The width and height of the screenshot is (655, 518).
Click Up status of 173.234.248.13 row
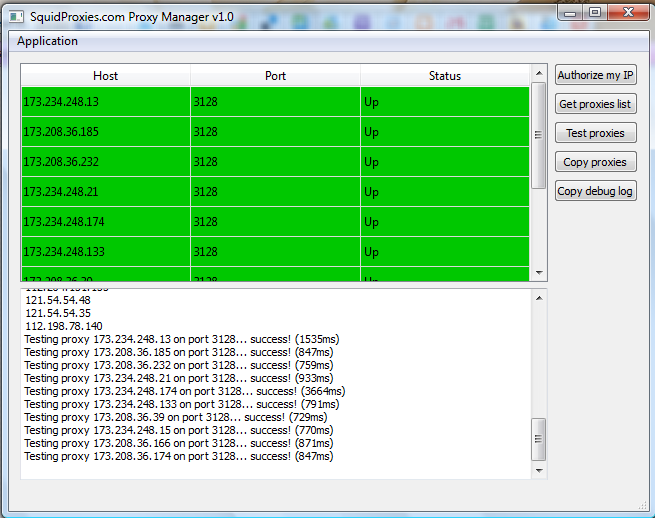pyautogui.click(x=445, y=102)
